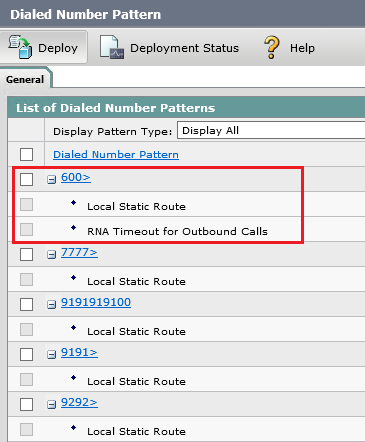The width and height of the screenshot is (365, 442).
Task: Check the box for pattern 600>
Action: tap(26, 179)
